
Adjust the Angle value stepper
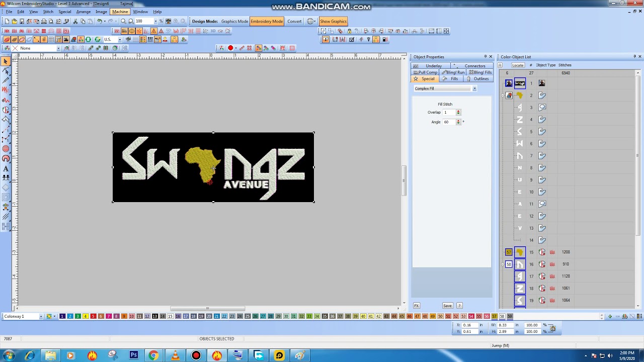tap(458, 122)
